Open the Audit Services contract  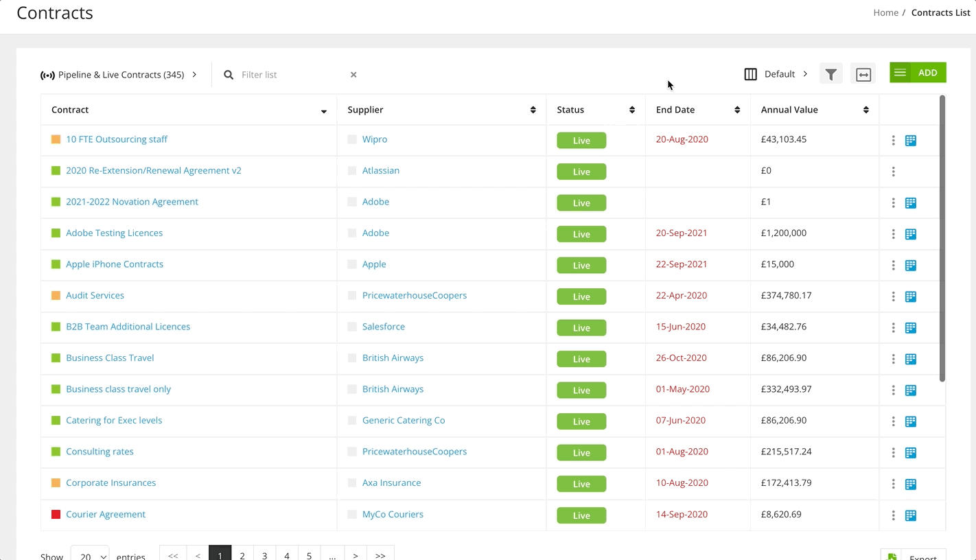coord(95,295)
